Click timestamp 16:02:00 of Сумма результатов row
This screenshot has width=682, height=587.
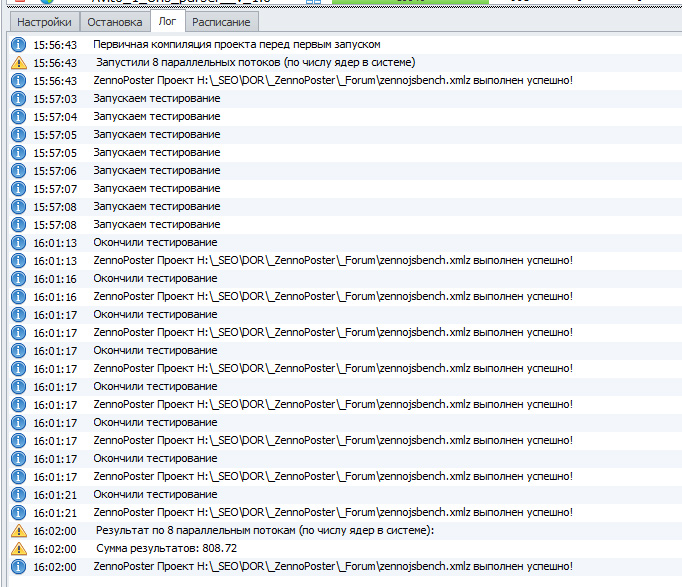[55, 549]
